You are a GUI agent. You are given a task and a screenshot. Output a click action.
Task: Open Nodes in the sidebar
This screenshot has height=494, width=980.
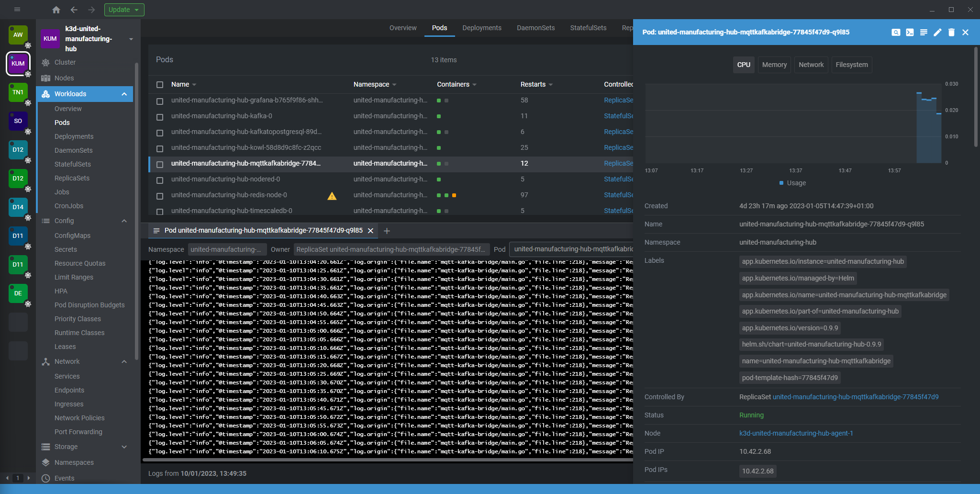tap(64, 78)
